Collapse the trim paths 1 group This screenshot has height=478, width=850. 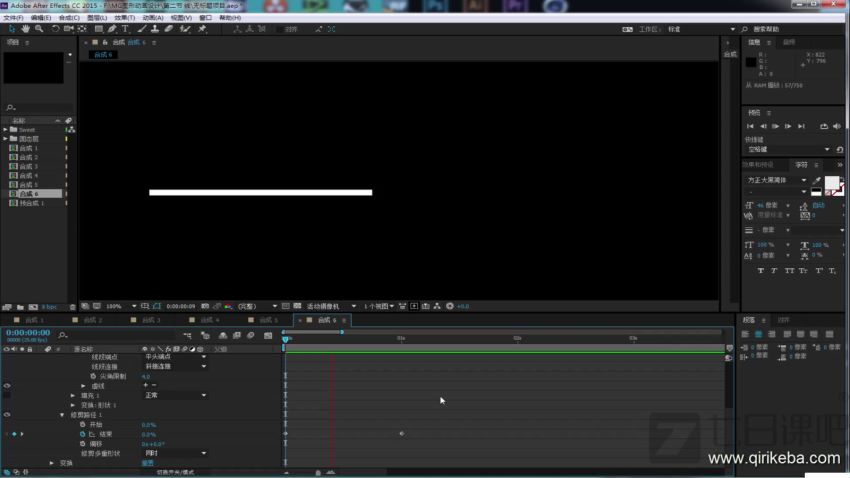point(62,415)
